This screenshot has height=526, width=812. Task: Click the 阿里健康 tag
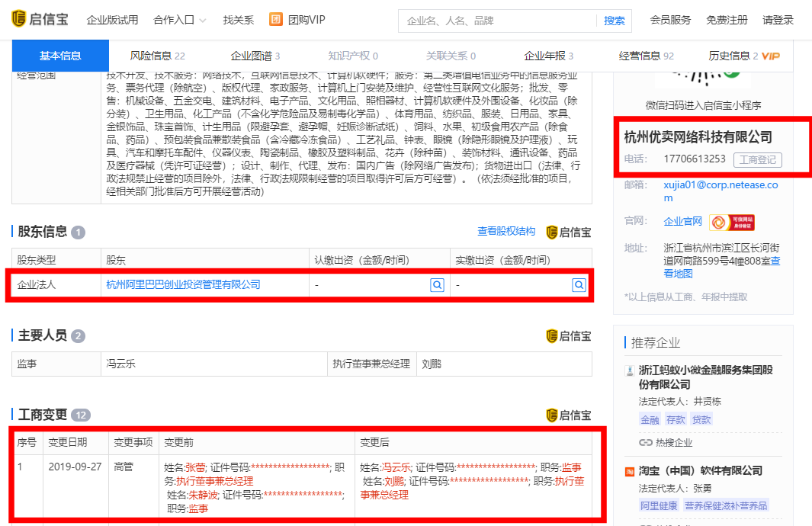659,505
